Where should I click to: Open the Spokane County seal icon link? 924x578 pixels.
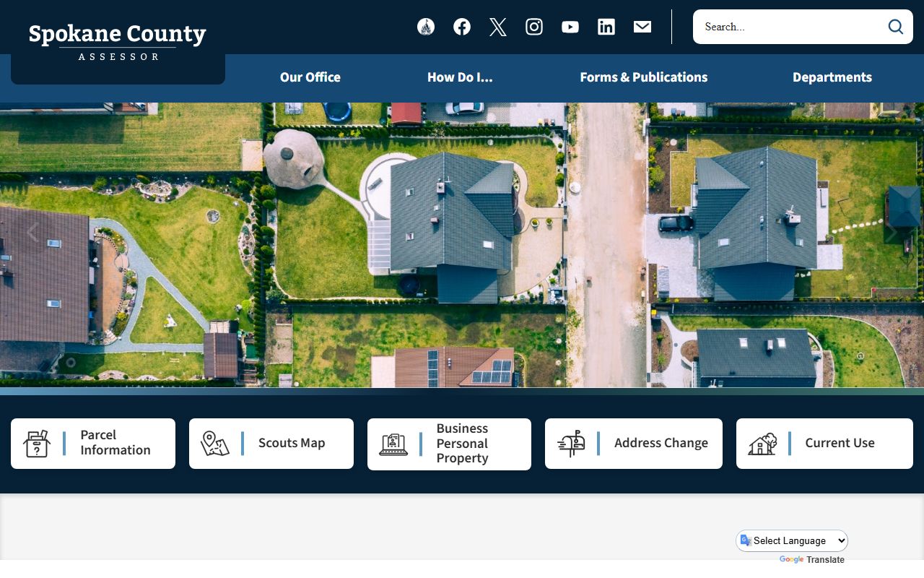[x=426, y=27]
